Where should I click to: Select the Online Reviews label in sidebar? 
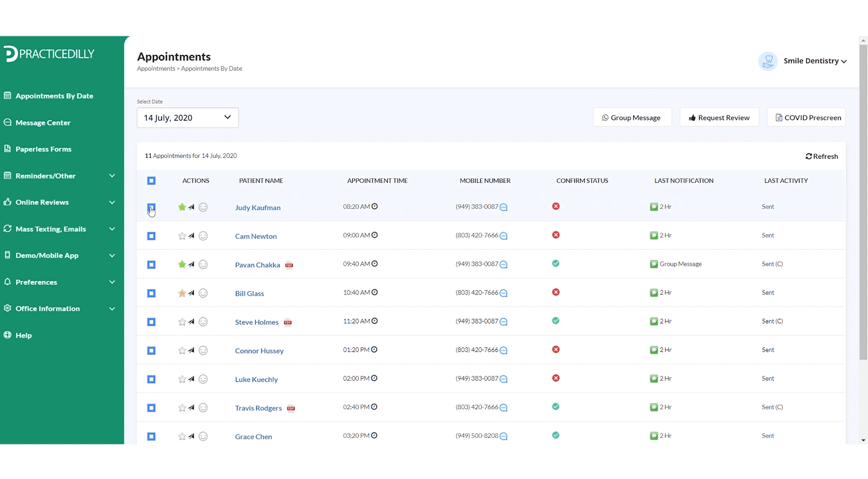tap(42, 202)
